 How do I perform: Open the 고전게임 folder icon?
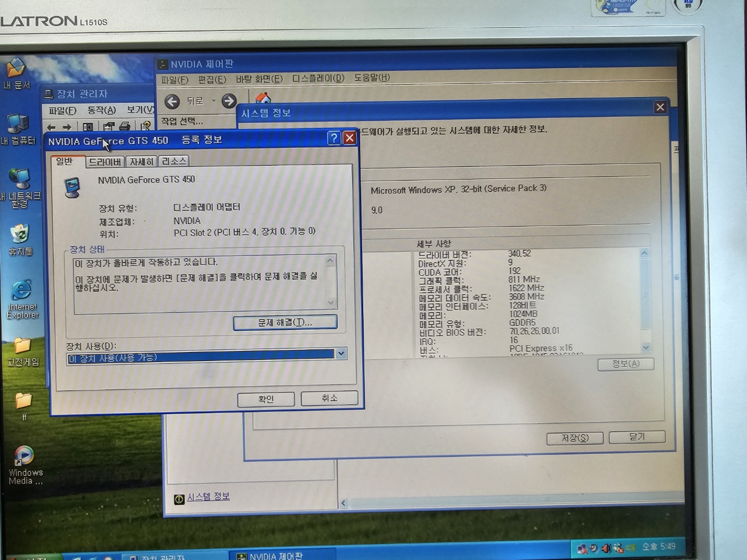pos(22,352)
